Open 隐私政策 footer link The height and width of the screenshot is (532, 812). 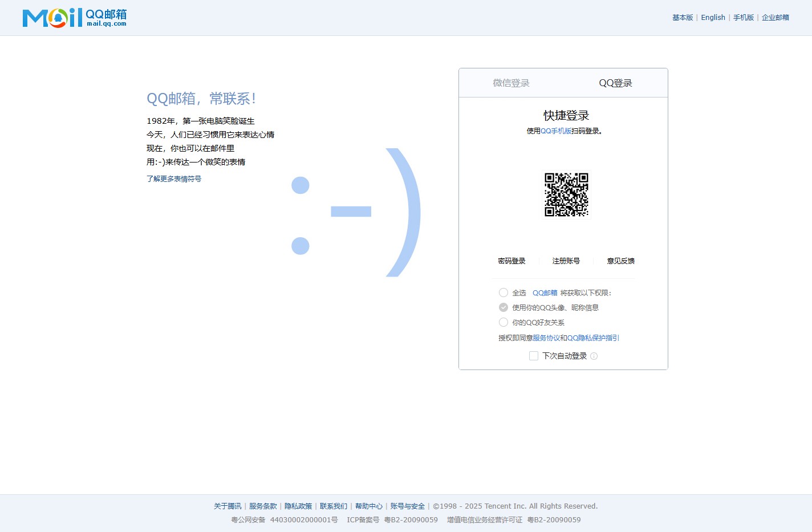298,506
